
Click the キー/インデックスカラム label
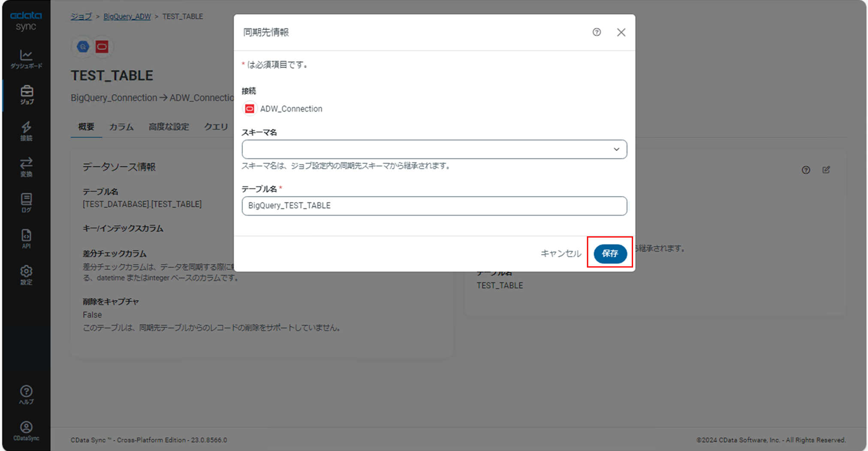click(123, 228)
